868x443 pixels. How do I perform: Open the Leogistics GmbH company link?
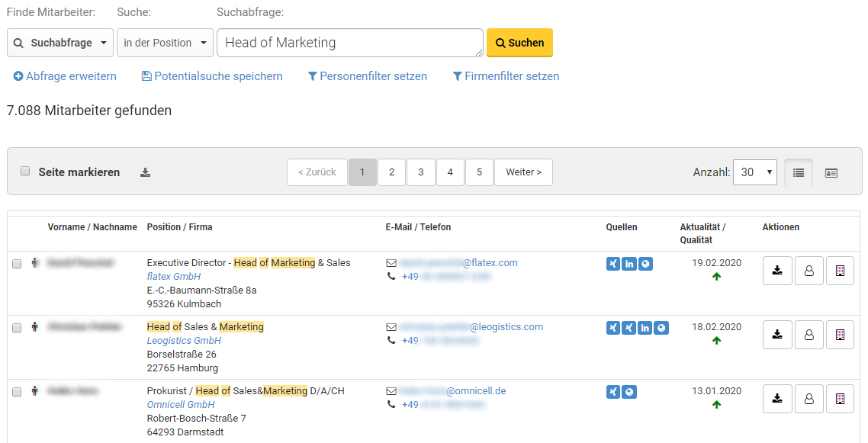pos(184,341)
